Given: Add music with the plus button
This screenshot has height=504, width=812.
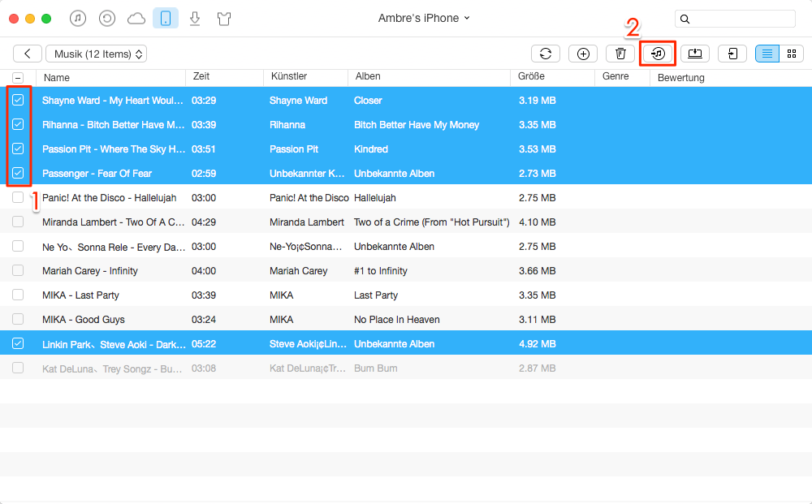Looking at the screenshot, I should 583,54.
